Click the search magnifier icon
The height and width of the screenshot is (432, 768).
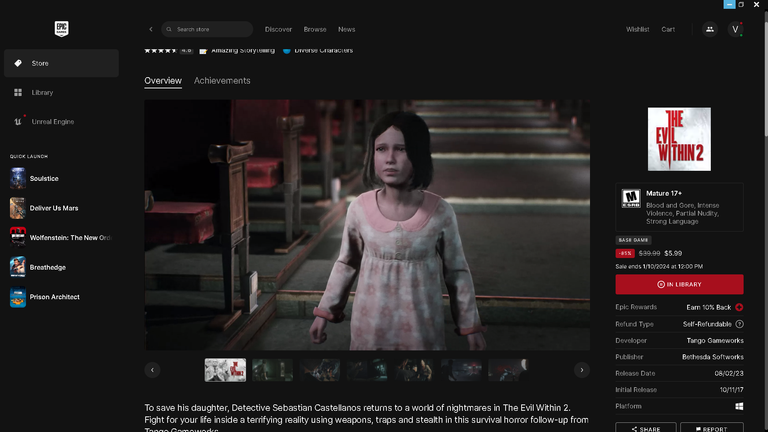169,29
